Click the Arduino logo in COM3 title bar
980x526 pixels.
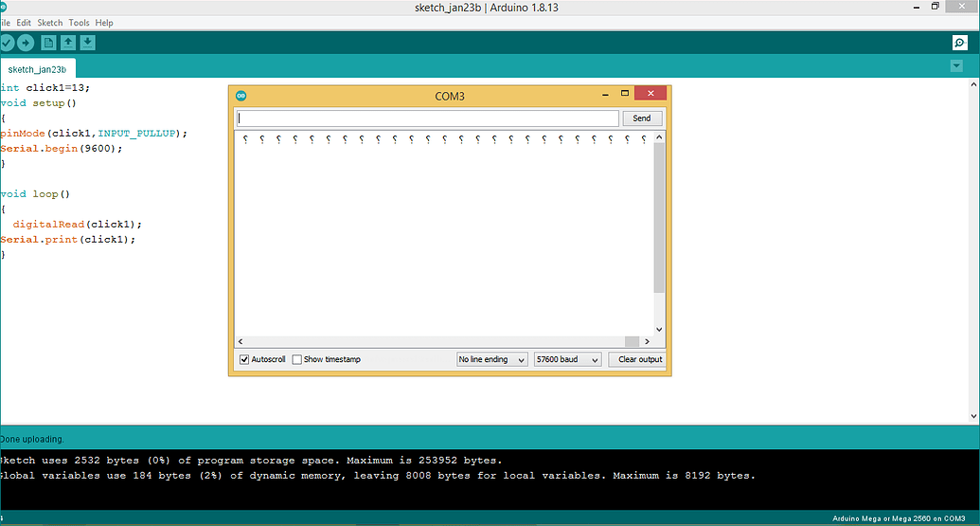[241, 96]
